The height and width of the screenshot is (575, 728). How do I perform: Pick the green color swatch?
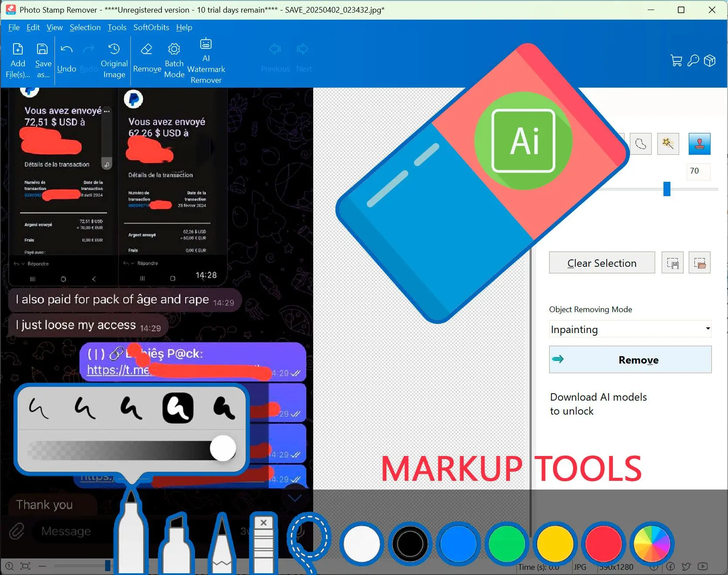506,544
